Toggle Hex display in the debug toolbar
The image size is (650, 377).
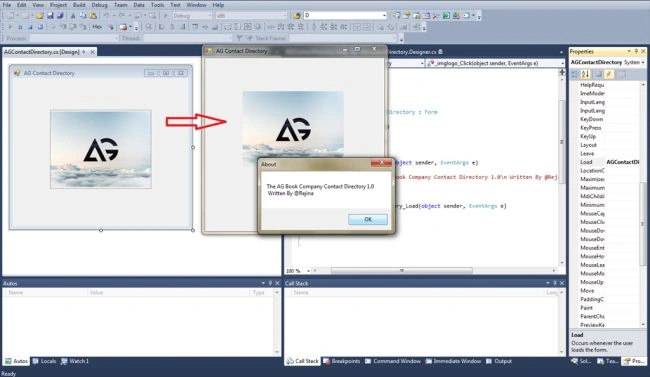pyautogui.click(x=97, y=27)
